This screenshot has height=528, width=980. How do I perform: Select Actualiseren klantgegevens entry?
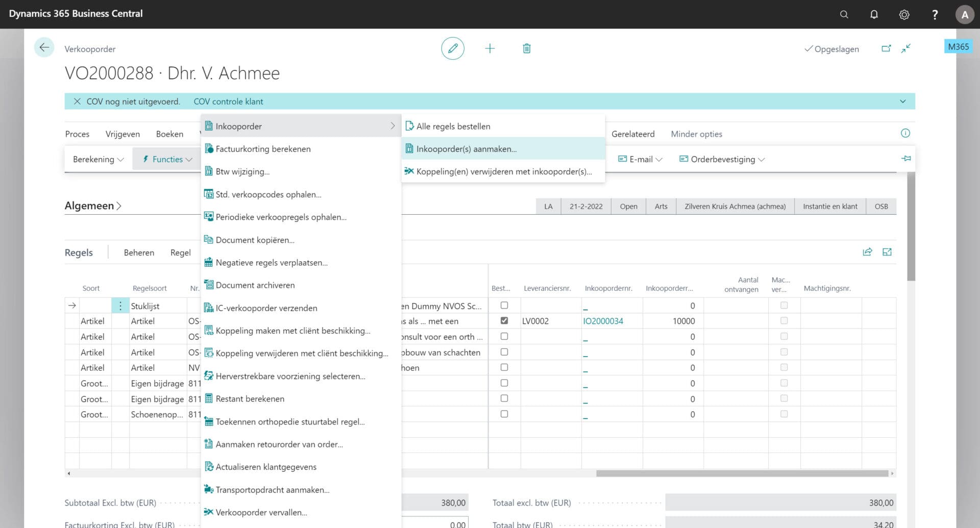[301, 467]
